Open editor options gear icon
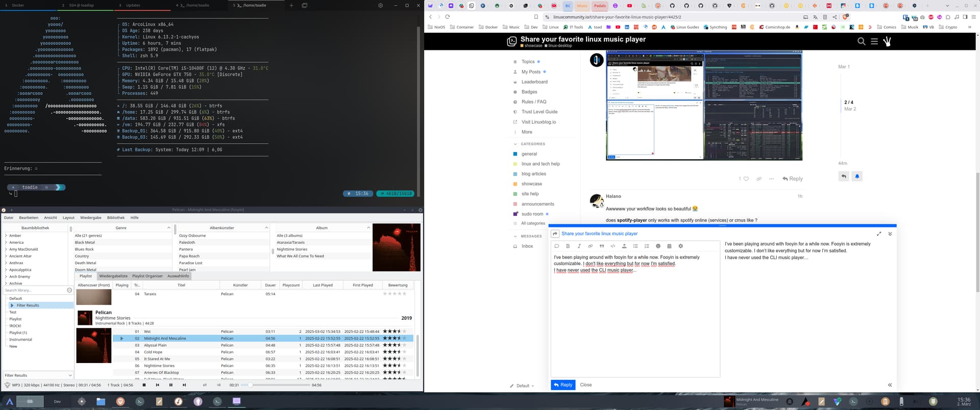 [680, 246]
